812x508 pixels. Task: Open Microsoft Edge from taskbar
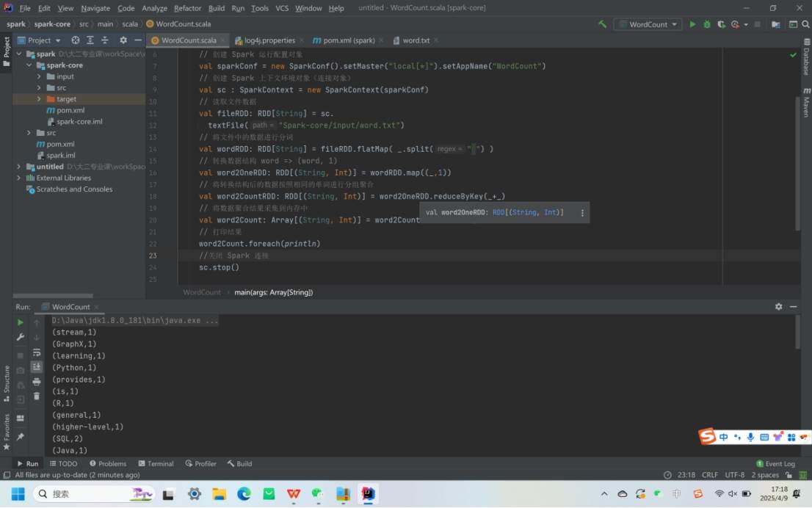coord(244,494)
